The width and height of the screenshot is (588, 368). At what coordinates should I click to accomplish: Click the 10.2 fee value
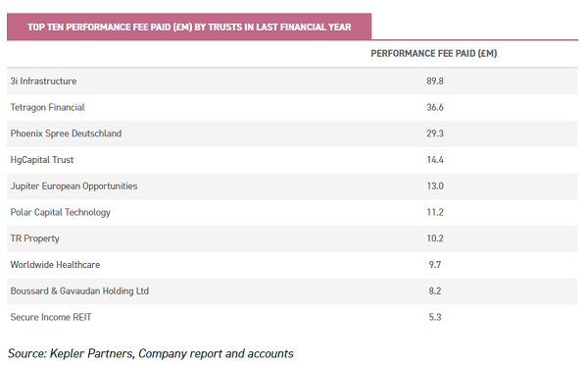(x=435, y=238)
